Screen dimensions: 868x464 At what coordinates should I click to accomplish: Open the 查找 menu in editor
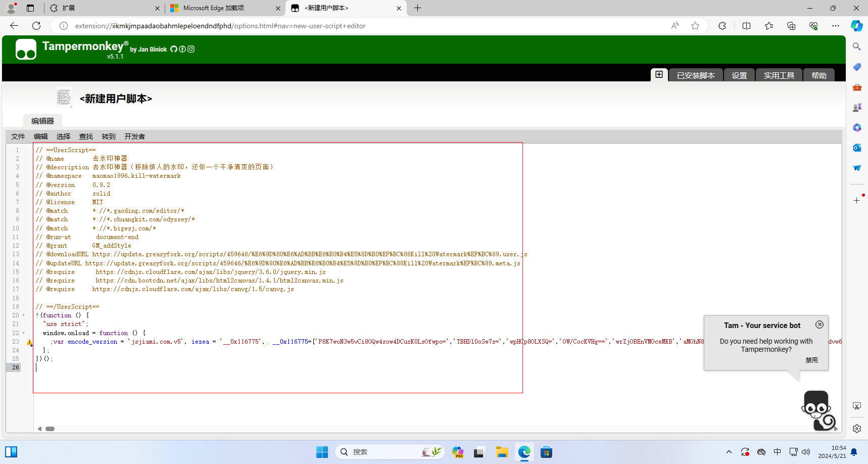click(86, 136)
